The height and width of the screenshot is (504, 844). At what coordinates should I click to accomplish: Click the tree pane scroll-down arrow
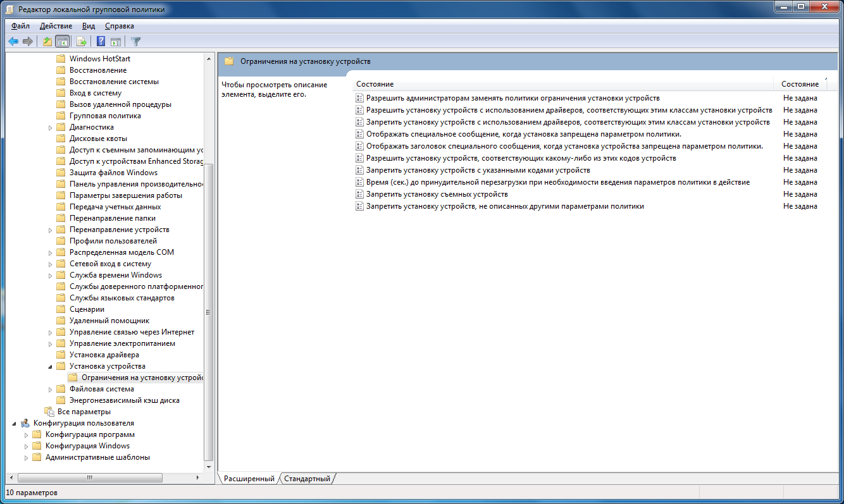pos(209,467)
